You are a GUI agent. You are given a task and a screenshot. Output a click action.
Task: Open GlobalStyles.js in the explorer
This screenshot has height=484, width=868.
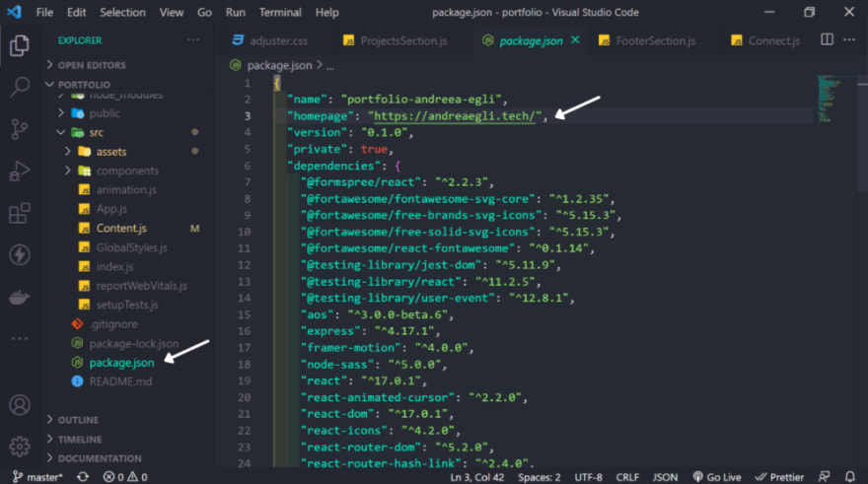tap(131, 247)
